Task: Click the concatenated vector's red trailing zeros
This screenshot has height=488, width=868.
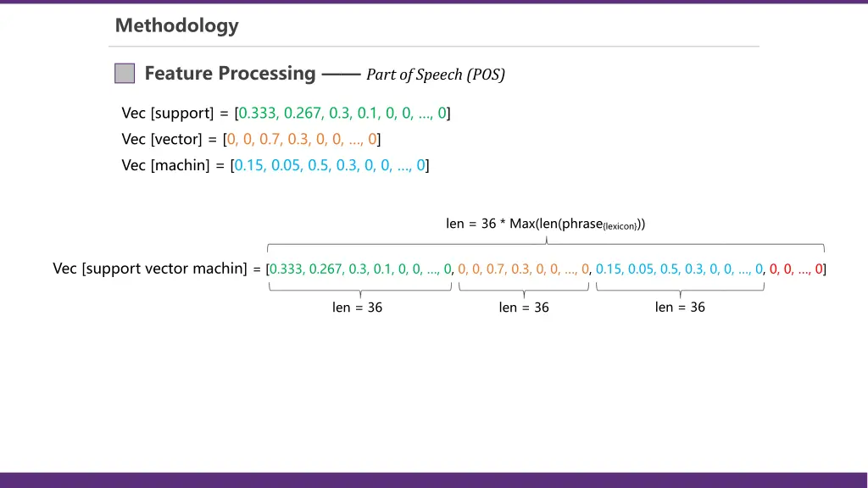Action: tap(795, 269)
